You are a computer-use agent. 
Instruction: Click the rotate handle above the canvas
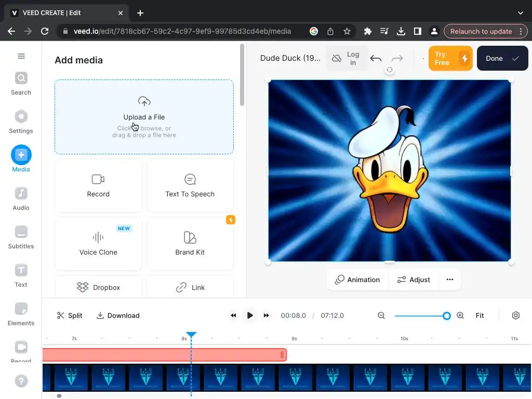click(390, 70)
